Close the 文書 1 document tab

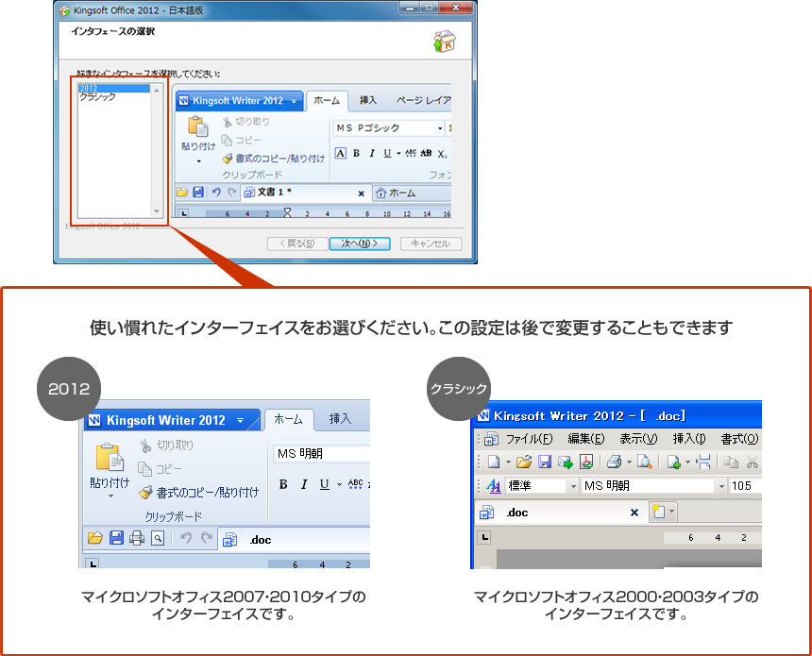click(361, 193)
